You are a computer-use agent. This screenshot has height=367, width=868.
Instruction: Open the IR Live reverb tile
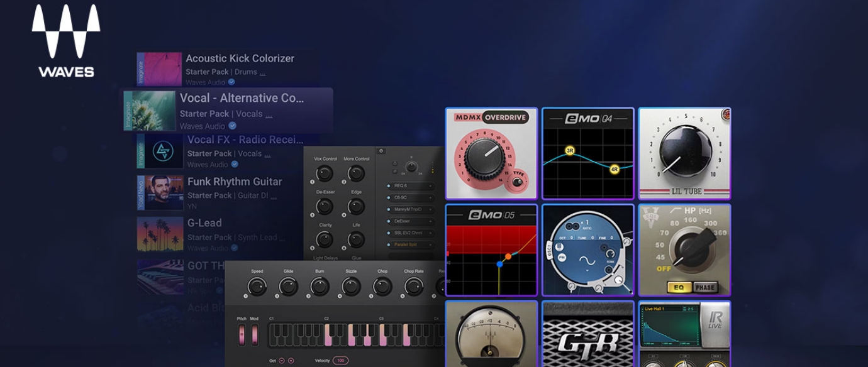point(685,334)
